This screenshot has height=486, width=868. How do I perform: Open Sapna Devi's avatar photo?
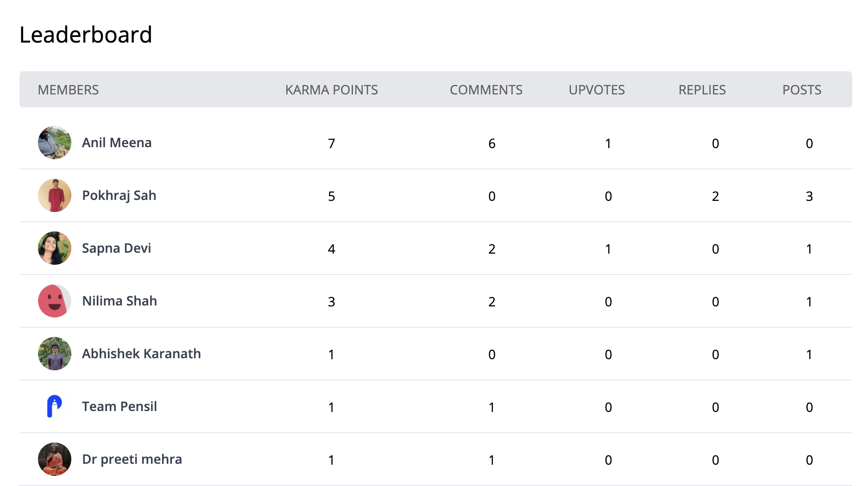click(55, 248)
